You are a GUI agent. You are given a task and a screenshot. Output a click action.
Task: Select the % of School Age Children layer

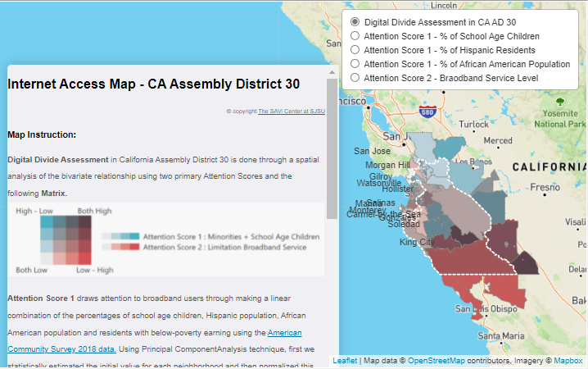(355, 36)
